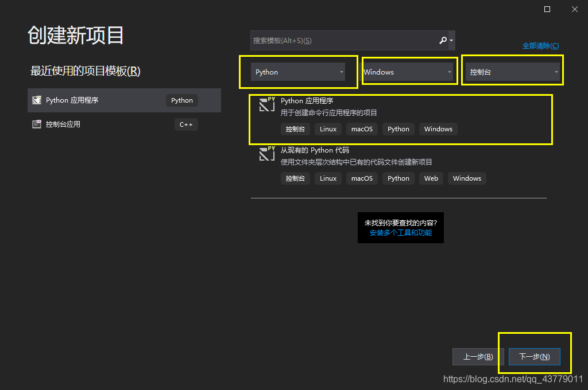This screenshot has width=588, height=390.
Task: Go back with 上一步(B) button
Action: point(478,357)
